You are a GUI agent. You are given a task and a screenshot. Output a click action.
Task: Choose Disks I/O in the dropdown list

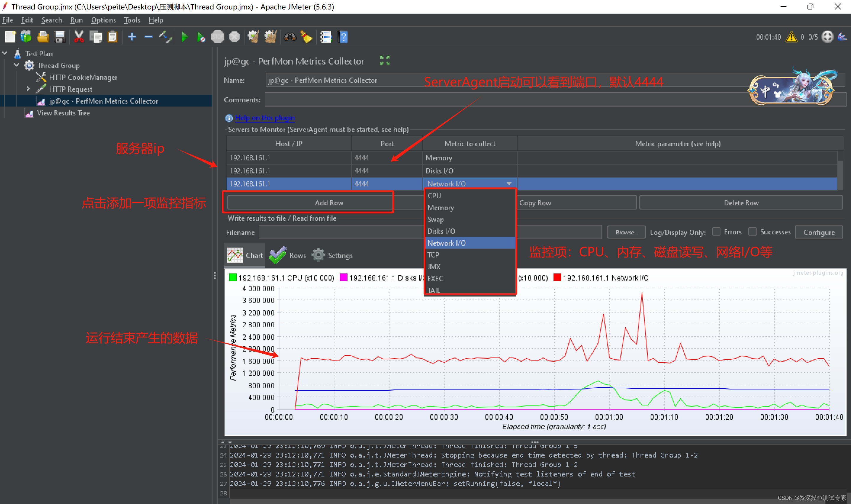pyautogui.click(x=470, y=231)
